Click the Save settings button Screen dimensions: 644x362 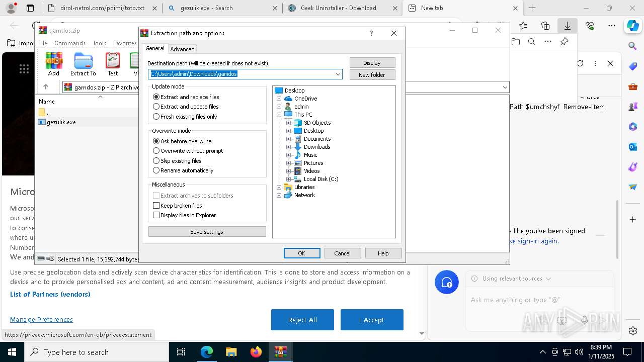tap(207, 232)
